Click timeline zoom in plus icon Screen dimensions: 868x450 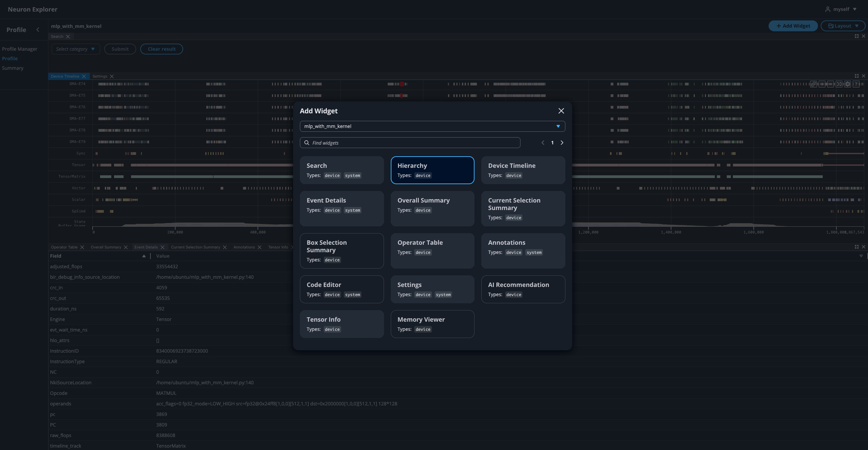coord(822,84)
